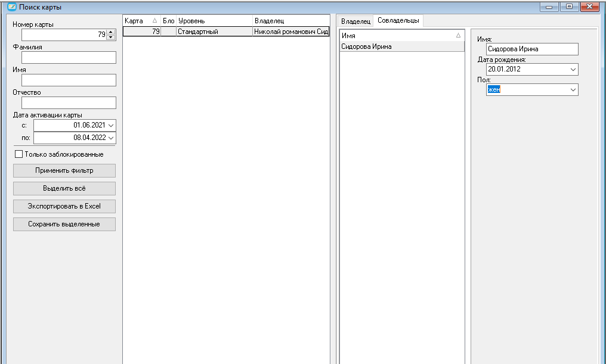Click the app icon in the title bar
The height and width of the screenshot is (364, 606).
tap(12, 7)
